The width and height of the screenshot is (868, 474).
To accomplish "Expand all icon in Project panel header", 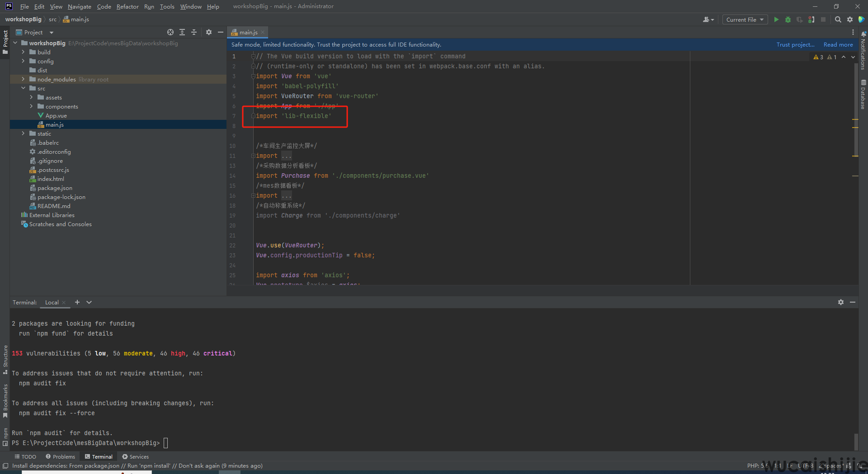I will click(182, 32).
